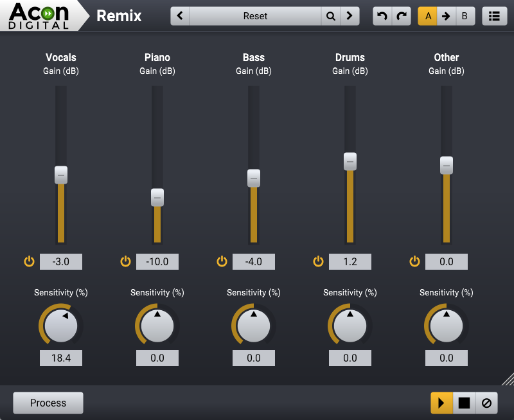This screenshot has width=514, height=420.
Task: Toggle Other stem power button
Action: (x=414, y=261)
